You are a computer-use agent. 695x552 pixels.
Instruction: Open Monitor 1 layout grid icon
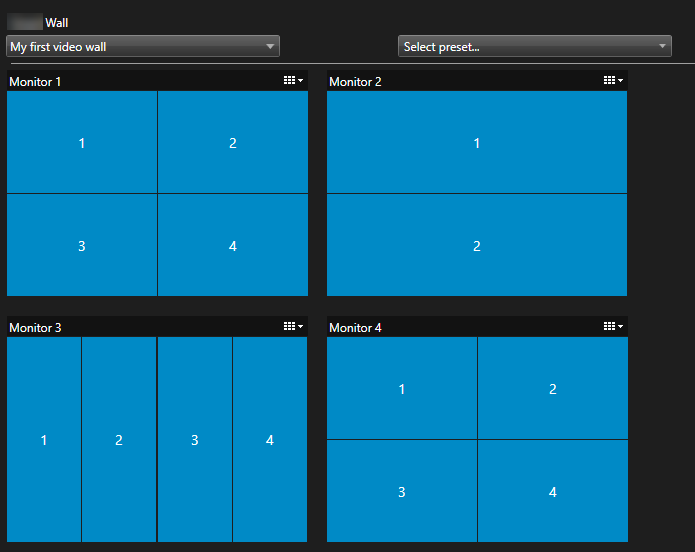click(293, 80)
